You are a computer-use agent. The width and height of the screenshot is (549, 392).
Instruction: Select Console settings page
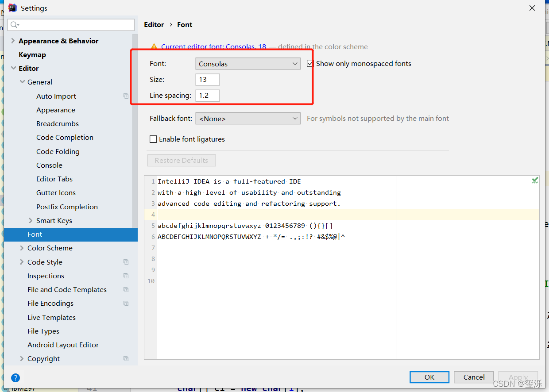49,165
